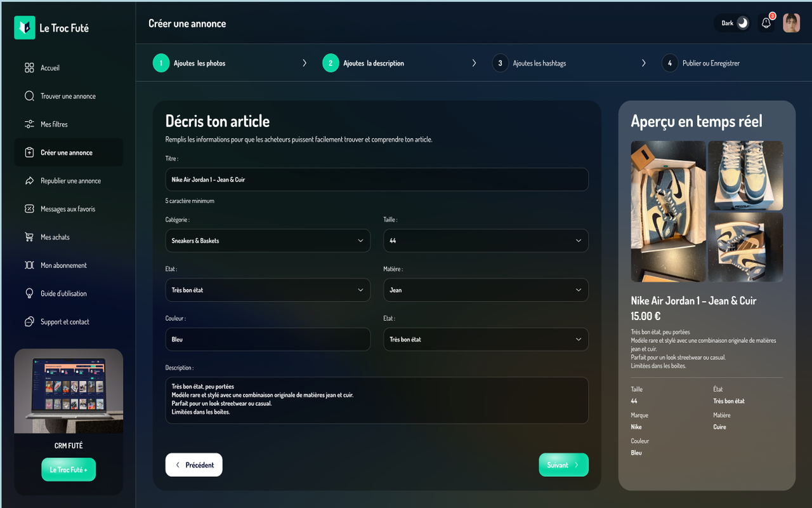Click the shopping cart icon for Mes achats

point(29,237)
